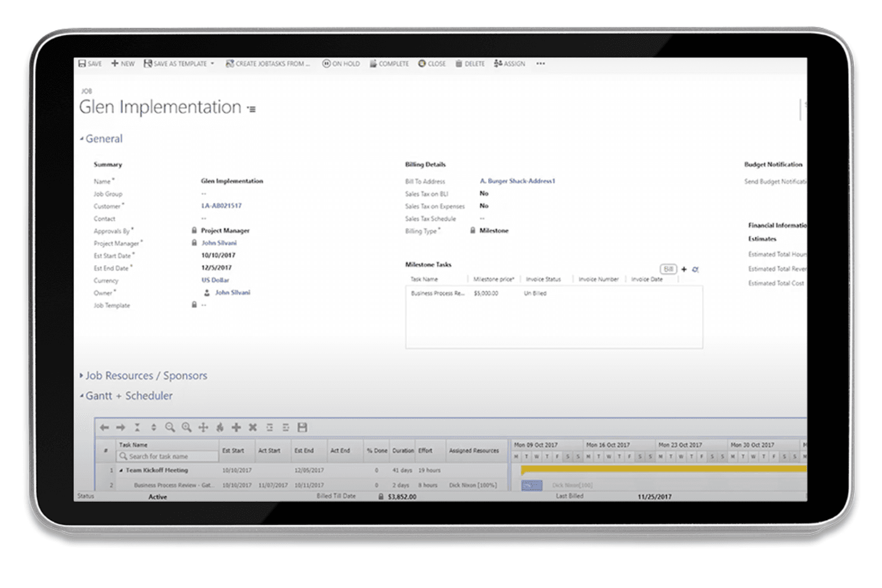Add a new milestone task with plus icon
This screenshot has width=882, height=588.
click(x=684, y=269)
